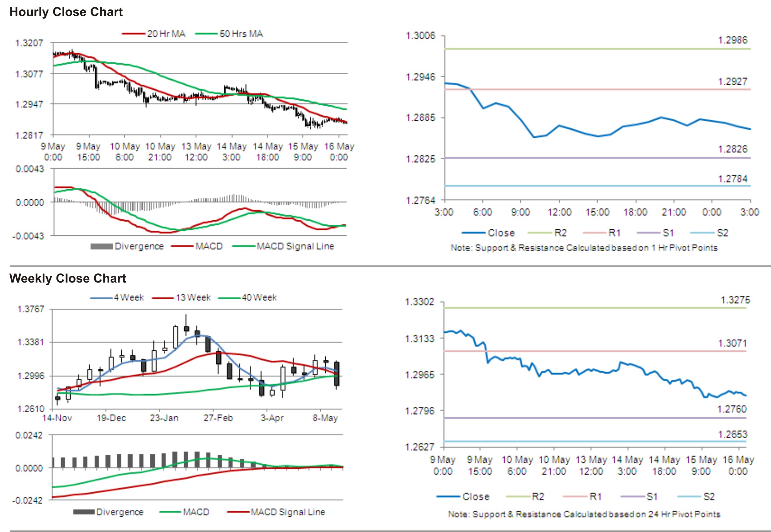Click the 1.3381 axis value on weekly chart
The image size is (771, 532).
[30, 342]
